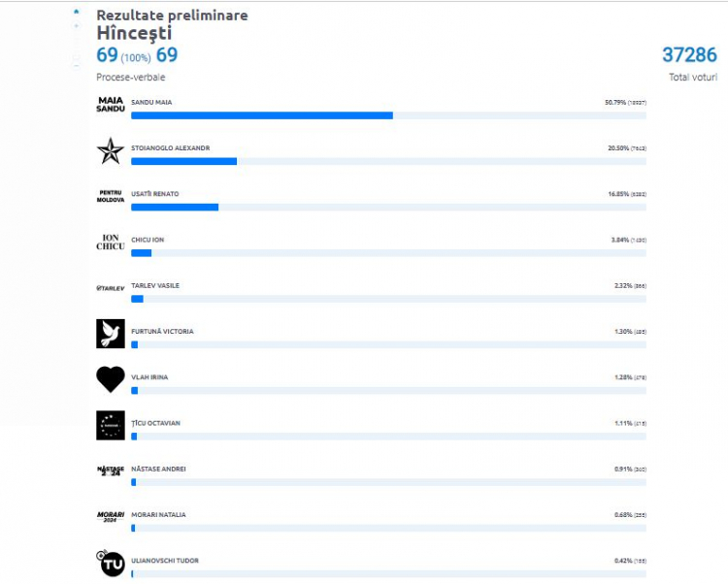This screenshot has width=728, height=584.
Task: Click the Stoianoglo Alexandr candidate name
Action: [171, 148]
